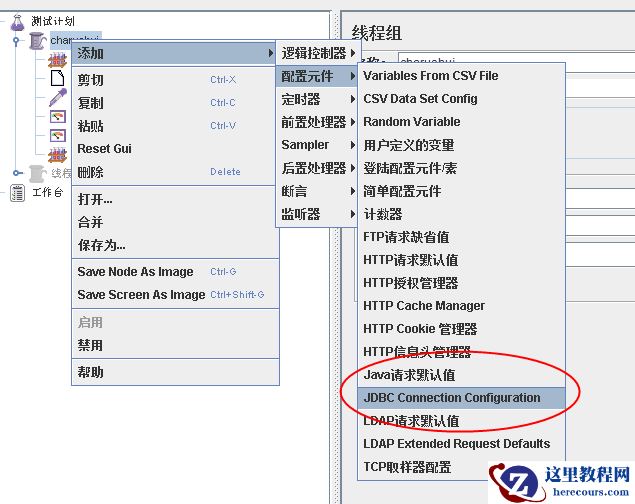The image size is (635, 504).
Task: Select LDAP Extended Request Defaults
Action: (x=461, y=444)
